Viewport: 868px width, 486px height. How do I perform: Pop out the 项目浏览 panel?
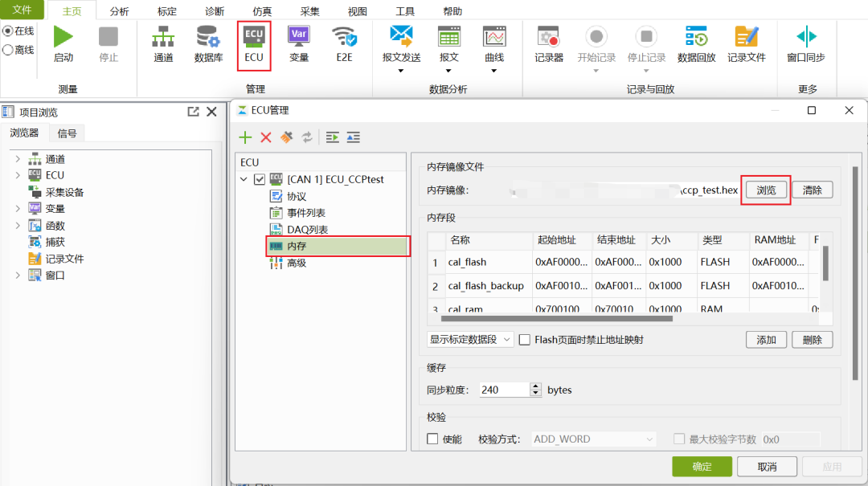193,112
